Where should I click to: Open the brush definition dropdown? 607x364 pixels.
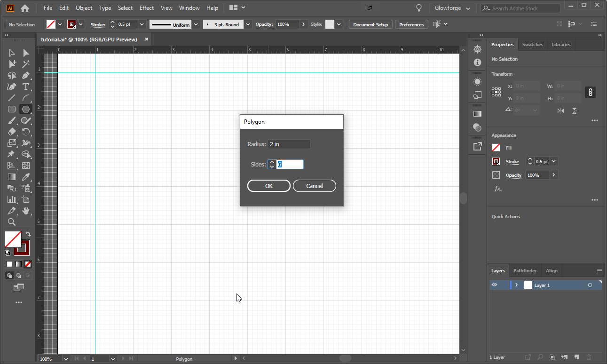[248, 24]
